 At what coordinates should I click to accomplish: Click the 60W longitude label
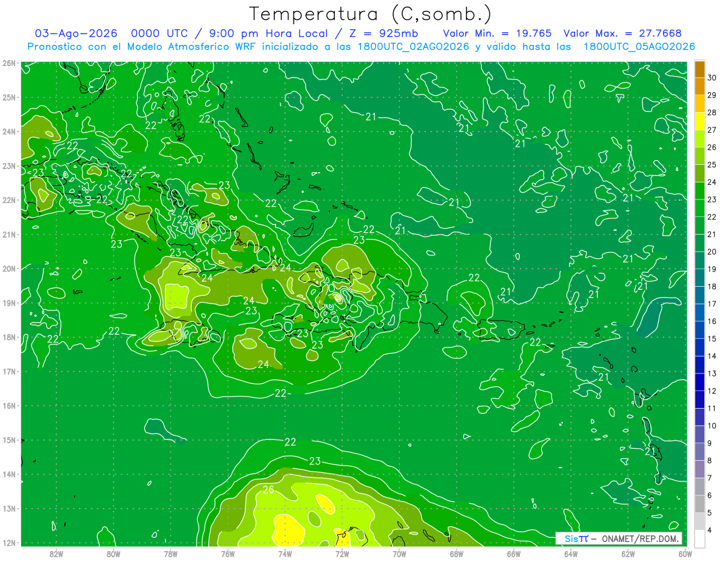tap(686, 554)
